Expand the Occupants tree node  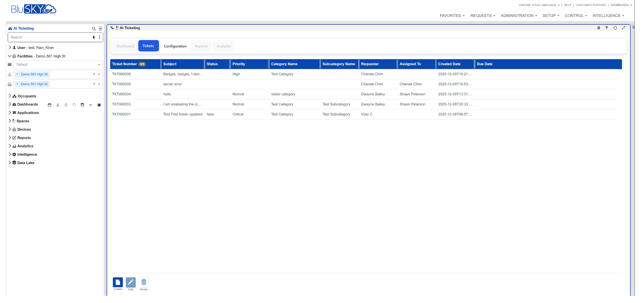click(10, 96)
